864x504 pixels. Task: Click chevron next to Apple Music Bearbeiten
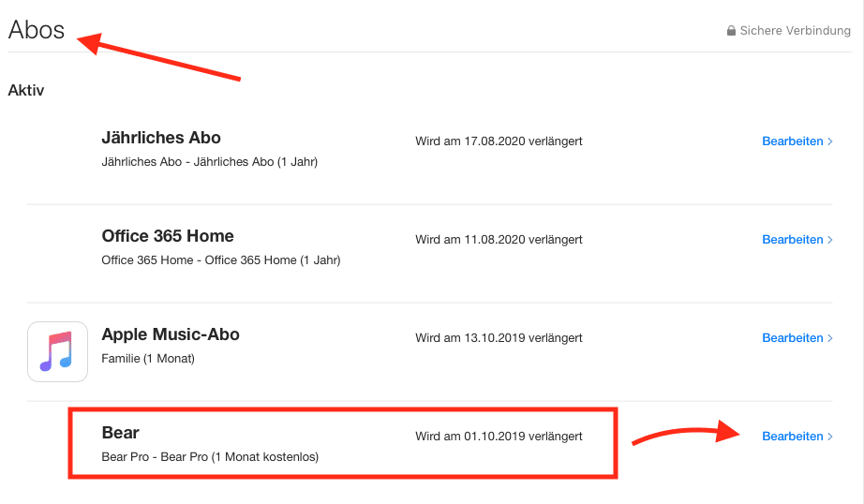click(x=830, y=338)
